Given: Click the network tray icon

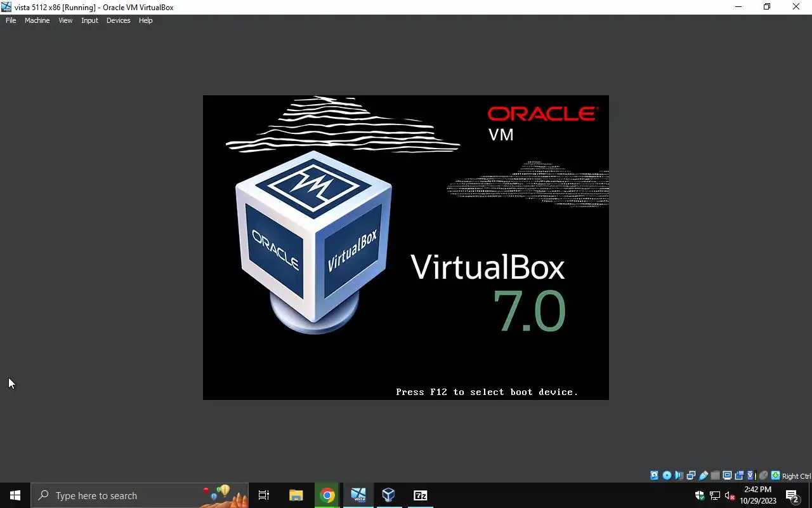Looking at the screenshot, I should point(715,495).
